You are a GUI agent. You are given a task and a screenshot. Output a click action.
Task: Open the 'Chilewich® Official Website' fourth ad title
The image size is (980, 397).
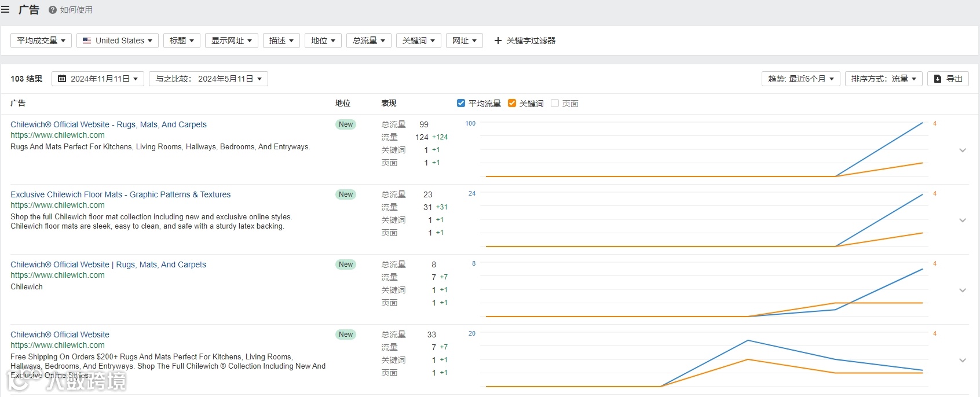(60, 334)
